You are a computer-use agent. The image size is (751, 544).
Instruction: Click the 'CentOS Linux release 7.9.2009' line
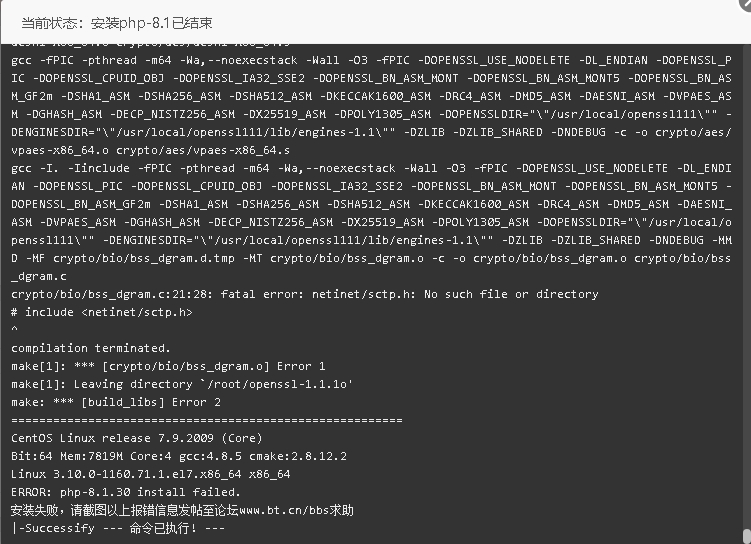click(x=137, y=438)
